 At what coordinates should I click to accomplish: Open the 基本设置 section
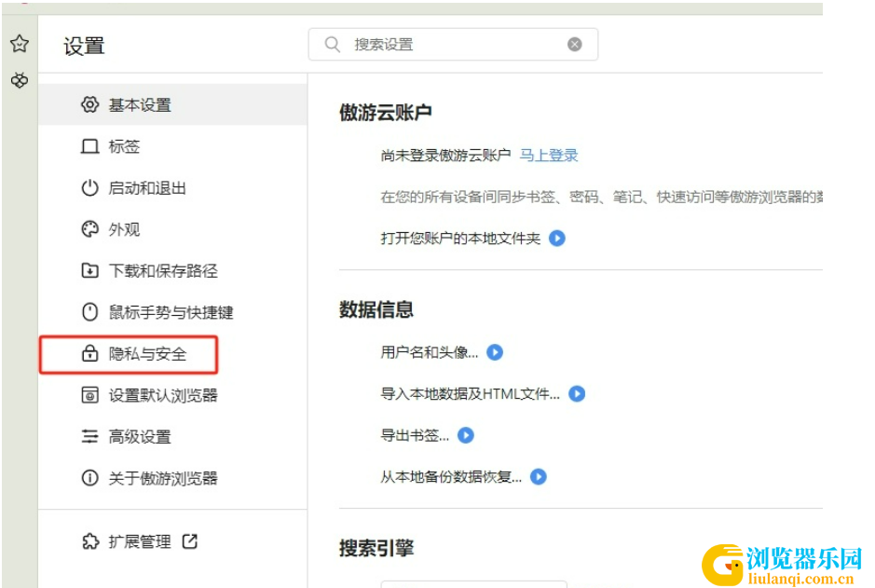(172, 104)
